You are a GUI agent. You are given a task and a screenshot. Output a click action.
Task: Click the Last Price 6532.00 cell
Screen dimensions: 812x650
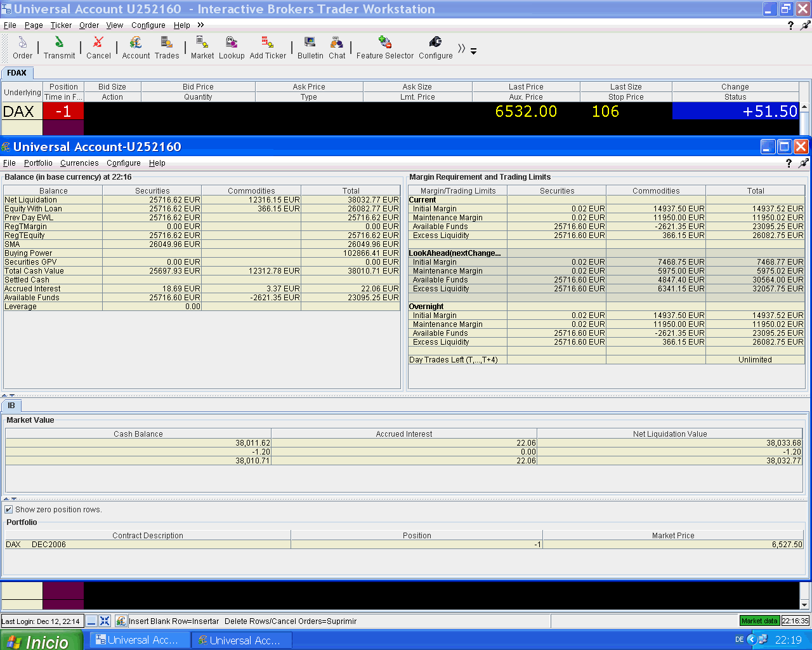[526, 111]
